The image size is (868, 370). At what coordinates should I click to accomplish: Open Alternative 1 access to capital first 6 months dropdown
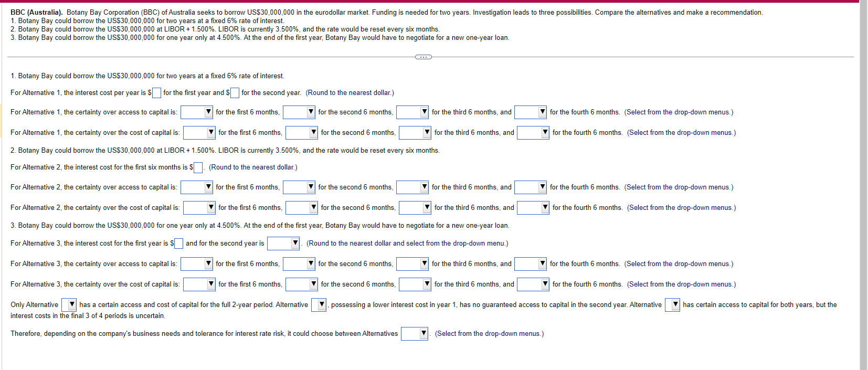tap(197, 112)
